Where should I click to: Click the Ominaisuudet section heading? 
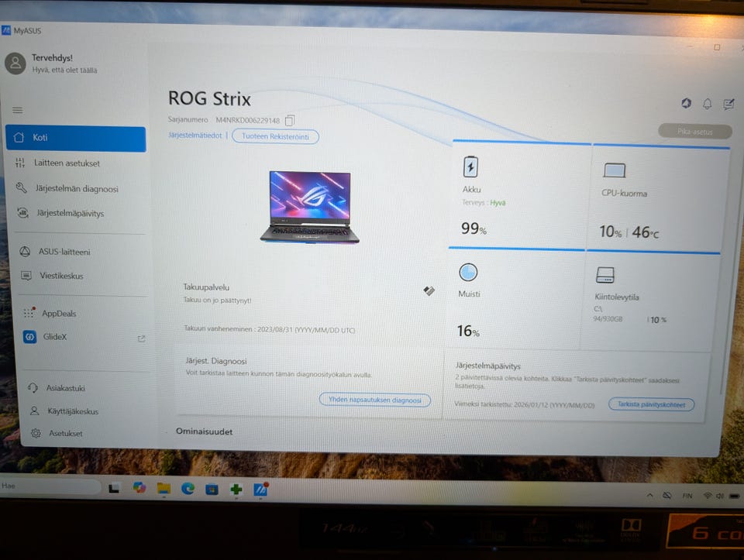coord(204,431)
